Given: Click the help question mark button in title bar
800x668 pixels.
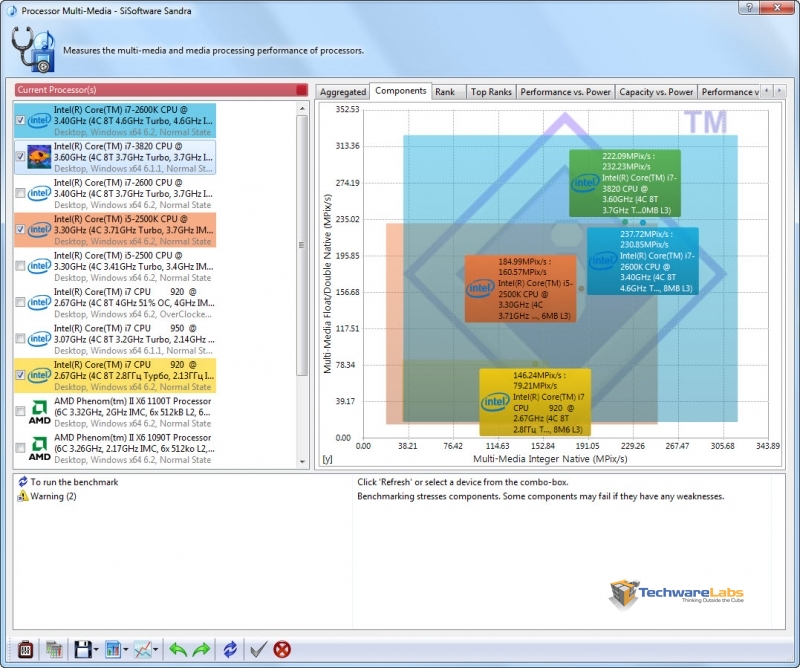Looking at the screenshot, I should [x=749, y=7].
